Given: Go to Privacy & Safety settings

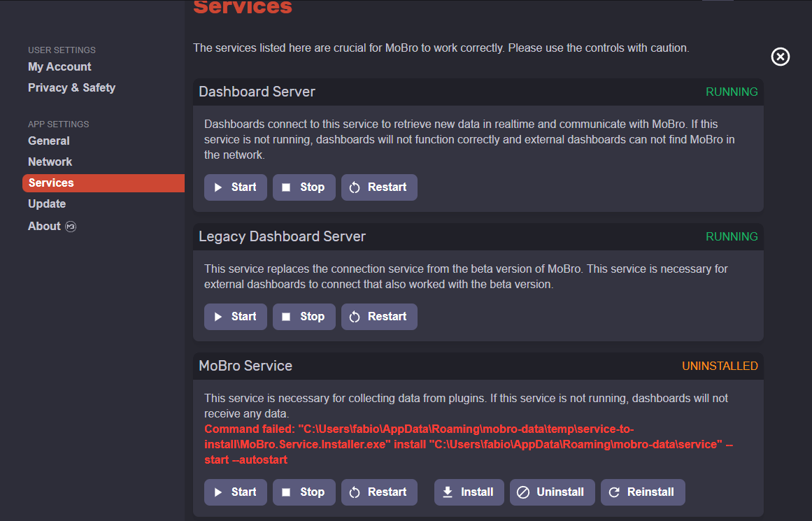Looking at the screenshot, I should [x=71, y=87].
